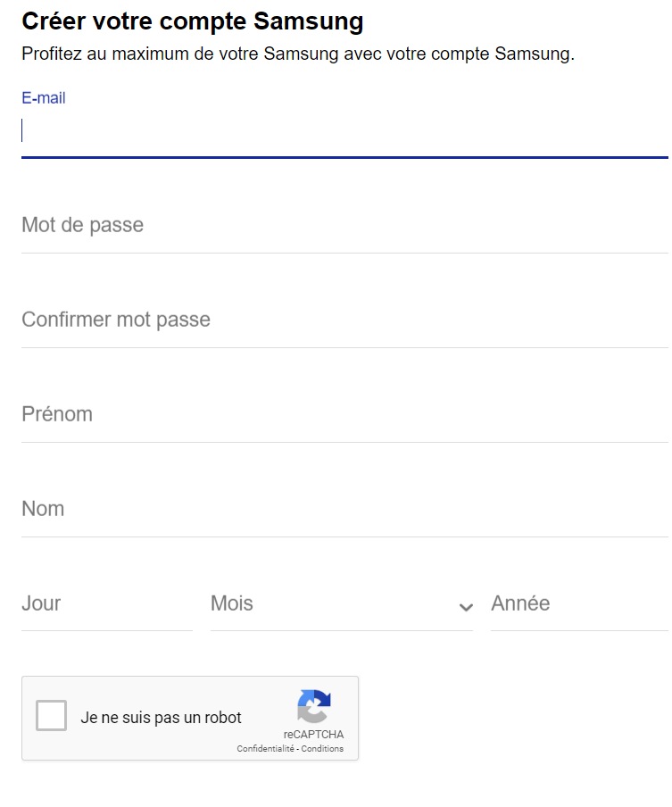Click the 'Profitez au maximum' subtitle text
This screenshot has width=672, height=807.
[x=298, y=54]
